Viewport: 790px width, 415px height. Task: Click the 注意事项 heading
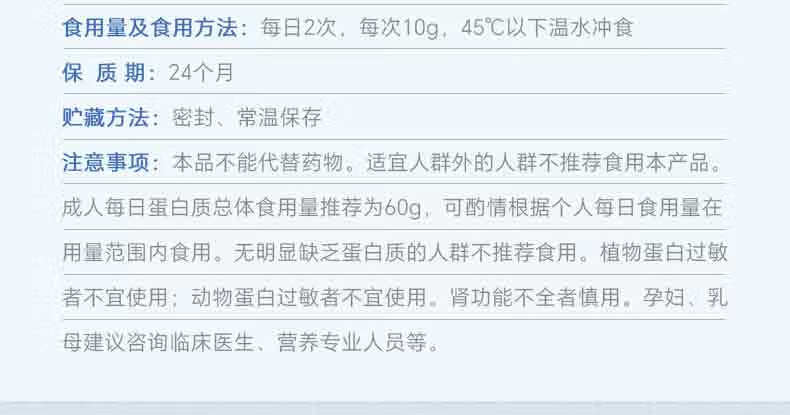[x=105, y=163]
